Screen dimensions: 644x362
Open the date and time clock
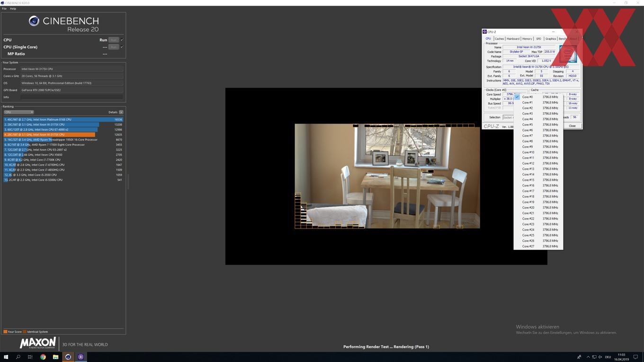[622, 357]
